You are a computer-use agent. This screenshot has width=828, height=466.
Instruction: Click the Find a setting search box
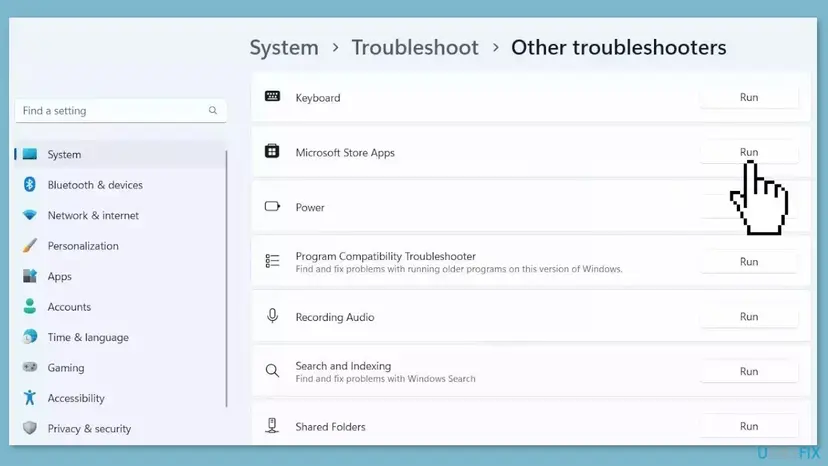[x=121, y=110]
